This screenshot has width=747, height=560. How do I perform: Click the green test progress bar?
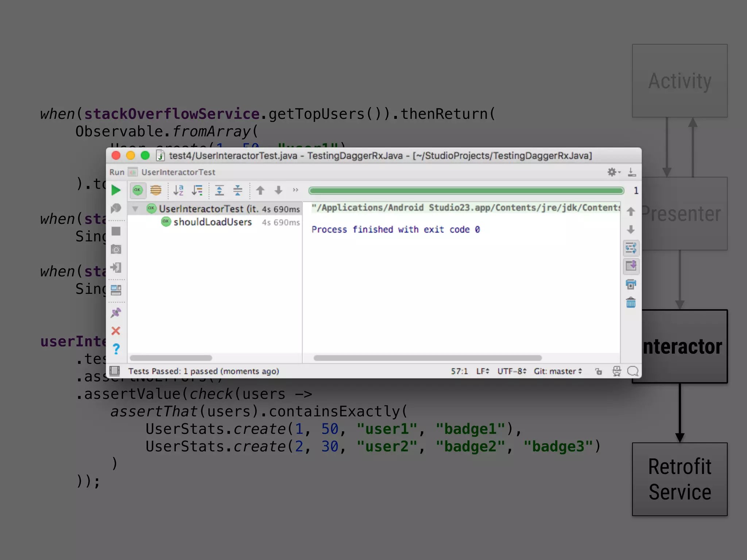point(466,190)
